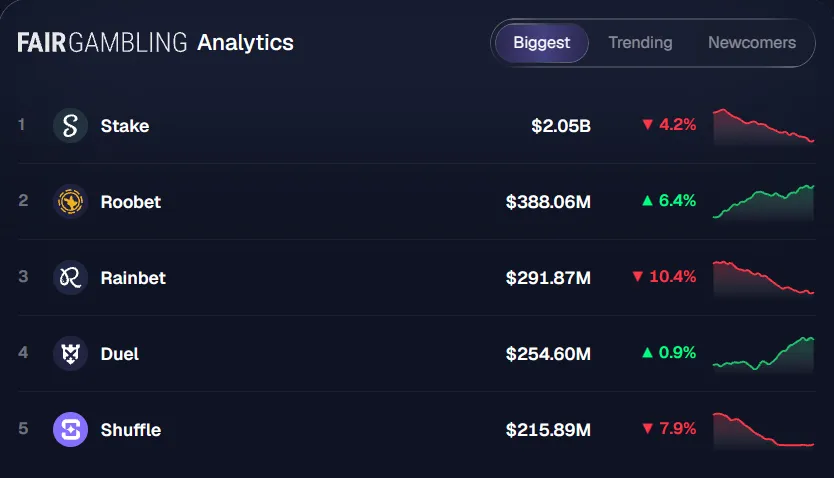Select the Biggest tab

tap(541, 43)
